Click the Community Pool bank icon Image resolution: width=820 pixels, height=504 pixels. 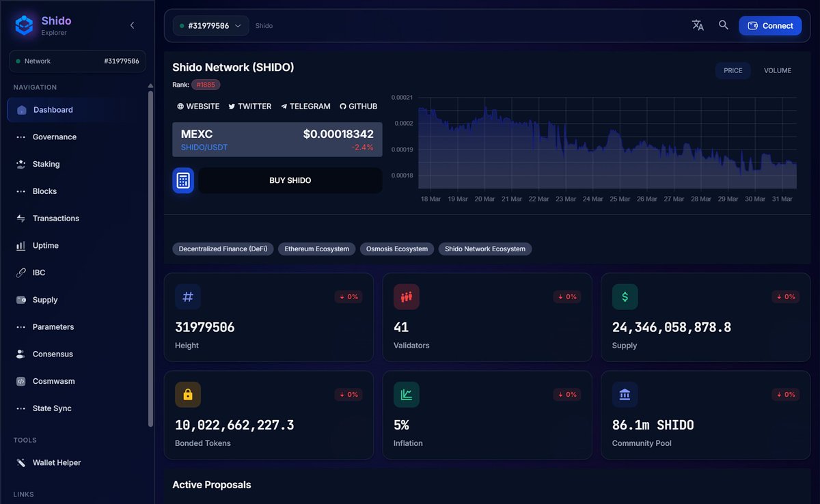(625, 394)
